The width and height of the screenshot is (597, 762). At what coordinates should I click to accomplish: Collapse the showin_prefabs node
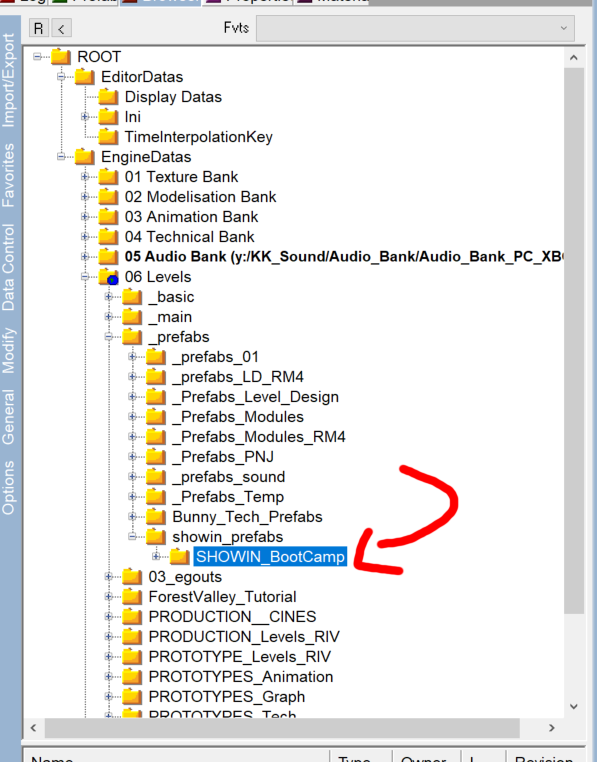point(132,537)
